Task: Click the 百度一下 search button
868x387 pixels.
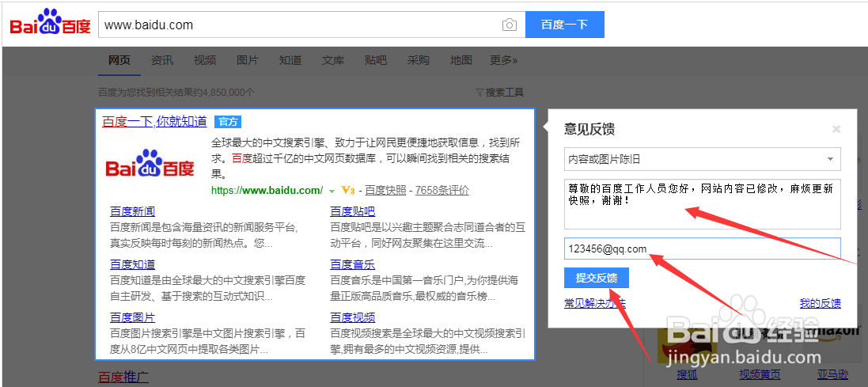Action: click(564, 25)
